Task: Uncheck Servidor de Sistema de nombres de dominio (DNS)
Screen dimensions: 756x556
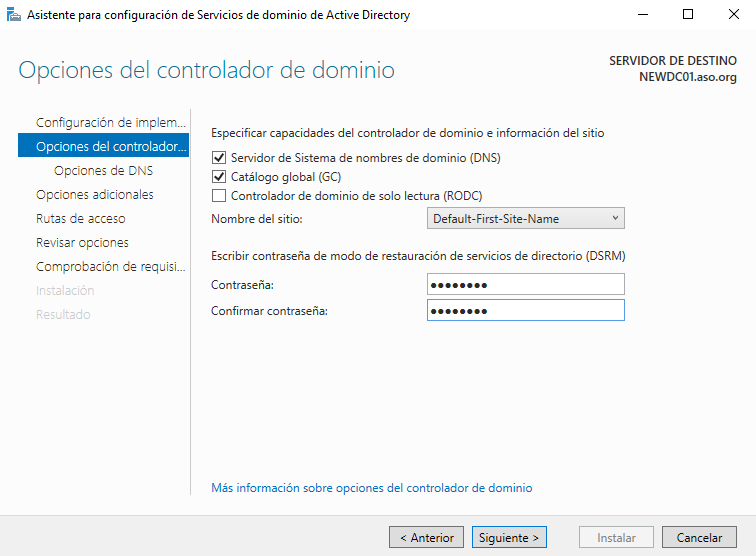Action: pos(219,158)
